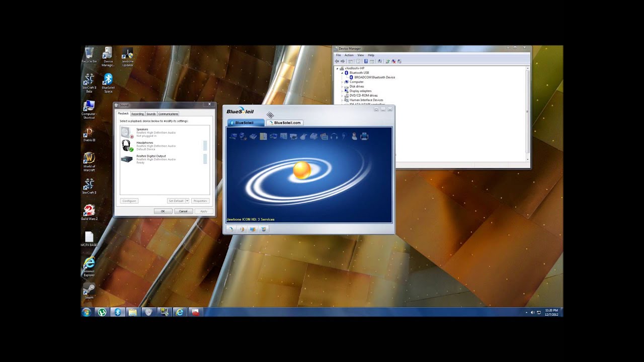The width and height of the screenshot is (644, 362).
Task: Select Realtek Digital Output device
Action: (x=165, y=159)
